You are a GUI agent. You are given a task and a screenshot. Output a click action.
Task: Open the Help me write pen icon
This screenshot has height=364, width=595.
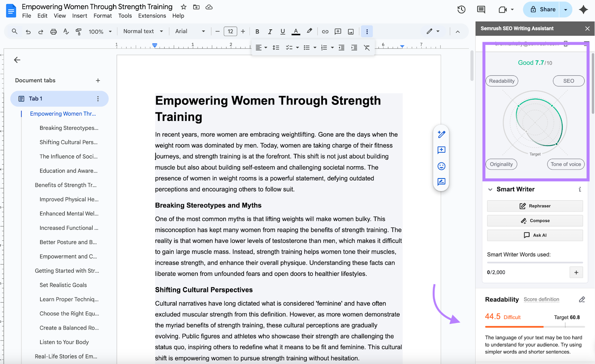click(441, 134)
